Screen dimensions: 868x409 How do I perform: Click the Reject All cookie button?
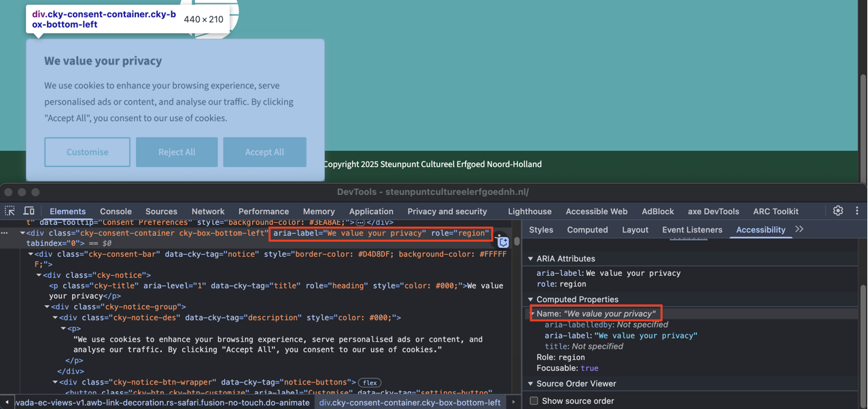coord(177,152)
